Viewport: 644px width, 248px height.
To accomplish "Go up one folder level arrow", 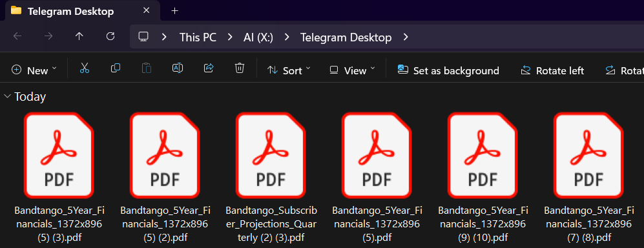I will pyautogui.click(x=79, y=37).
